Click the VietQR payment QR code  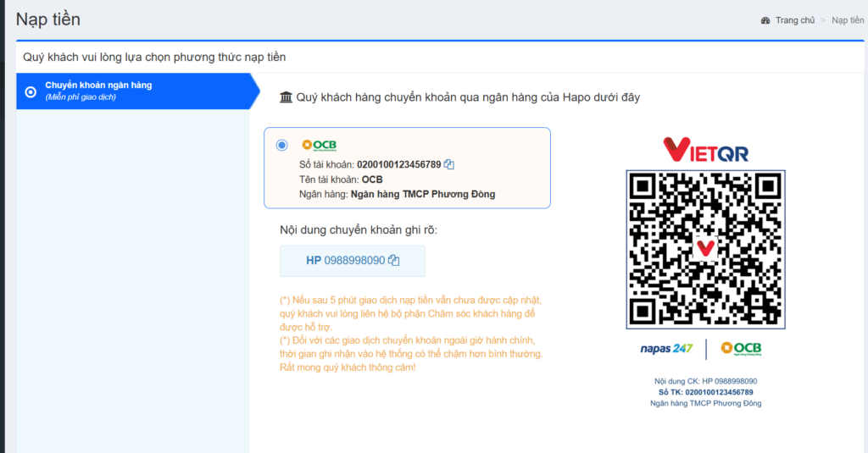705,249
